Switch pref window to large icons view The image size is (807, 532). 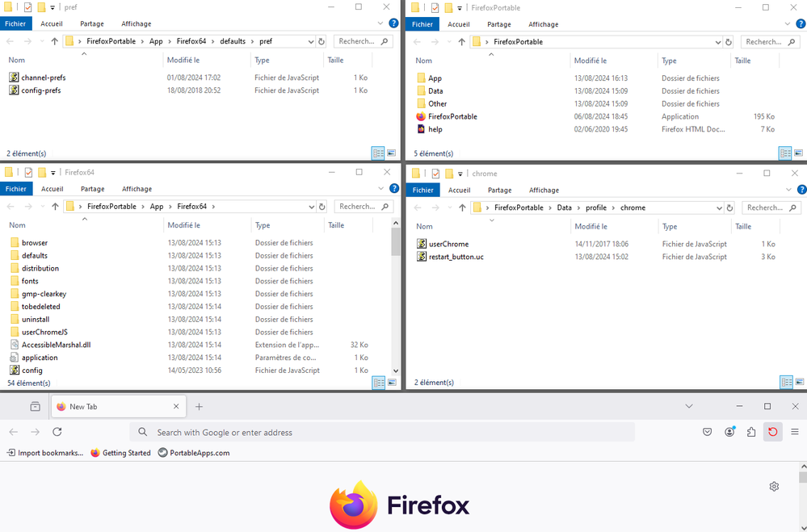click(392, 153)
